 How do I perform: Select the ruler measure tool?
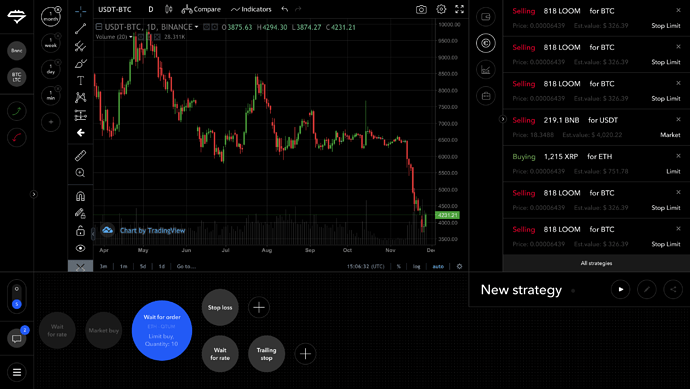pos(81,155)
